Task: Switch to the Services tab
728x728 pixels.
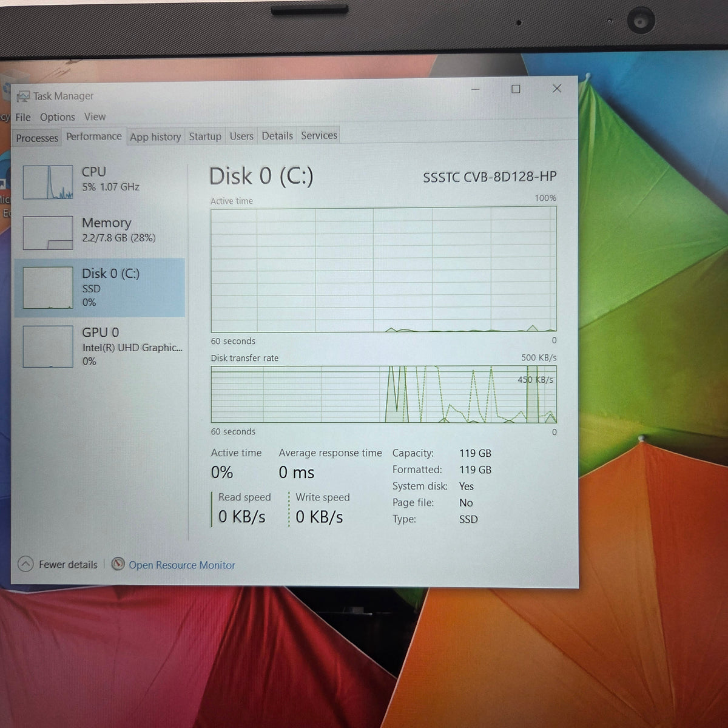Action: pos(319,135)
